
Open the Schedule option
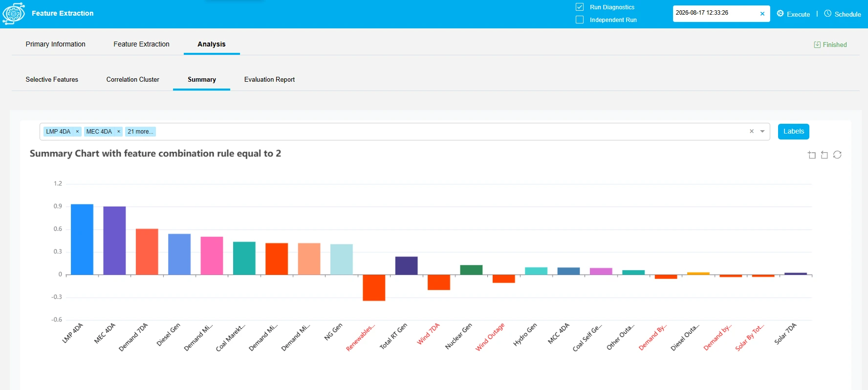point(843,14)
